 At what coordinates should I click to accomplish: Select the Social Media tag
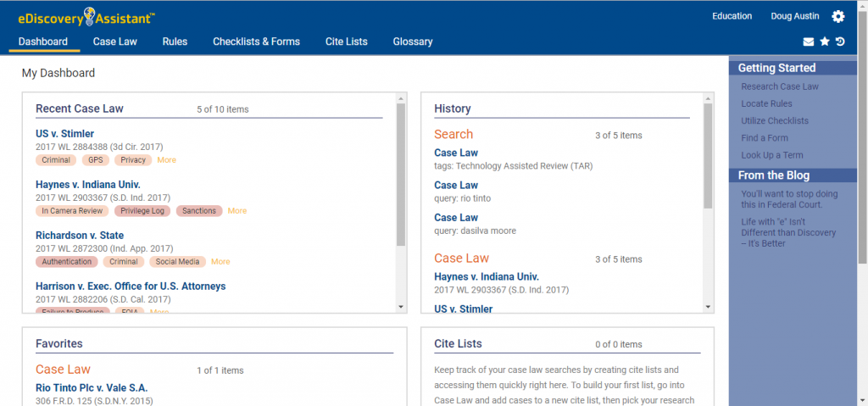click(x=177, y=262)
